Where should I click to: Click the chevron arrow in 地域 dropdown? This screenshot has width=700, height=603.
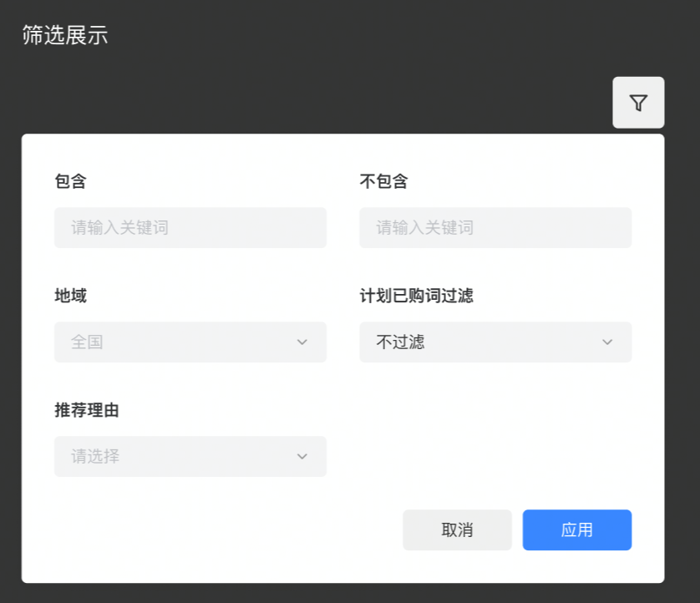point(302,342)
